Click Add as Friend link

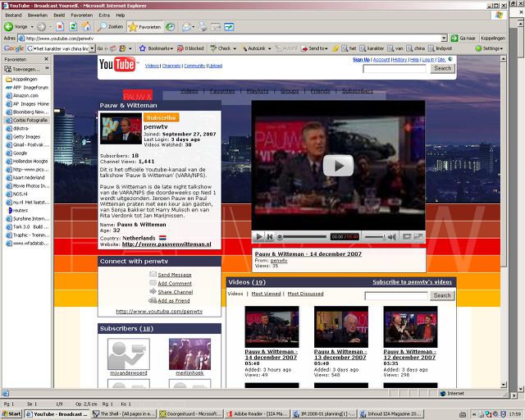pos(173,301)
